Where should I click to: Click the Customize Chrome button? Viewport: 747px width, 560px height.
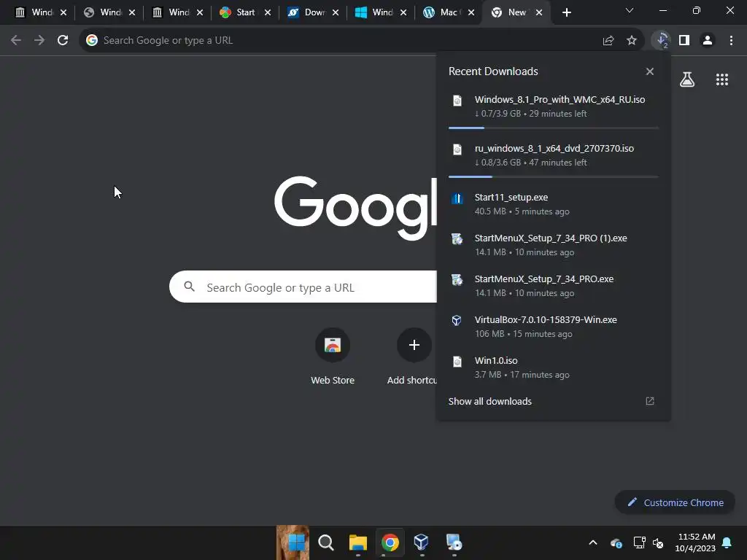click(x=675, y=502)
